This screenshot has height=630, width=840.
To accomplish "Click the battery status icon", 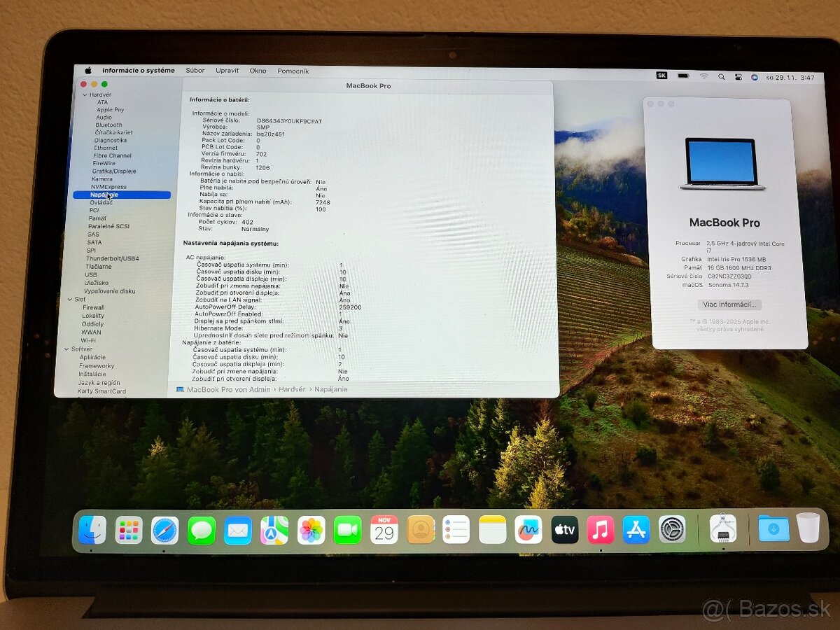I will (x=682, y=74).
